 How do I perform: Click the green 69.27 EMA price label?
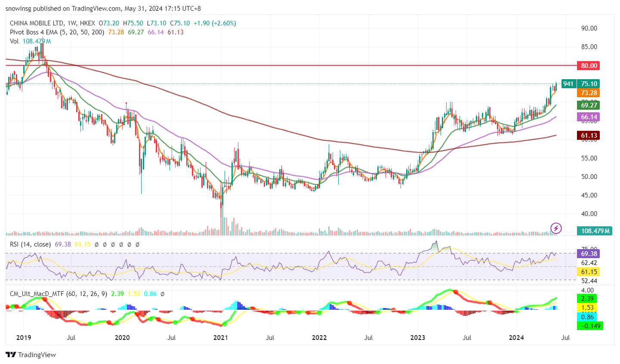[x=589, y=105]
